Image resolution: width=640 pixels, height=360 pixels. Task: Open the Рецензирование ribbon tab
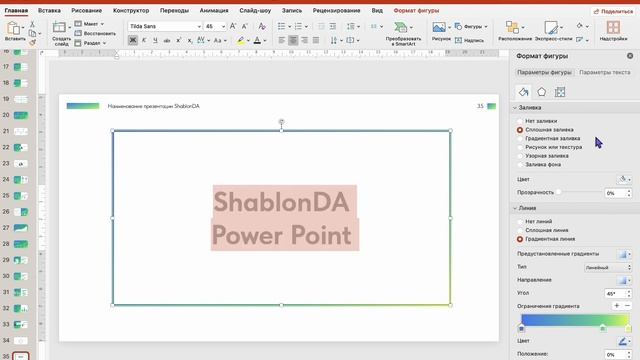click(x=336, y=11)
